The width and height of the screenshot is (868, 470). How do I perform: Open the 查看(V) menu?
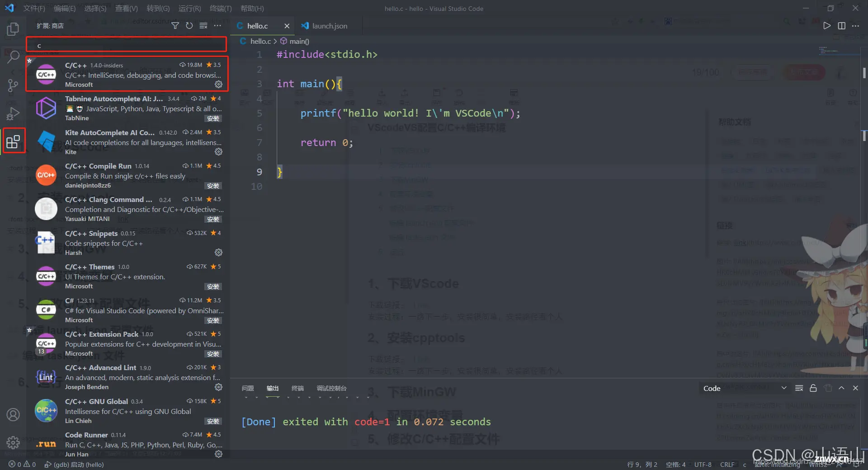pyautogui.click(x=127, y=8)
